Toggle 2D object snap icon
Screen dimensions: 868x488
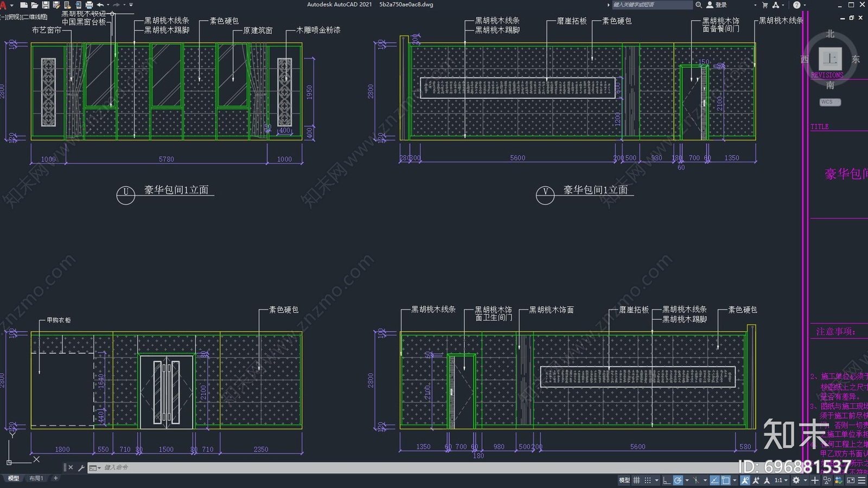pos(726,480)
